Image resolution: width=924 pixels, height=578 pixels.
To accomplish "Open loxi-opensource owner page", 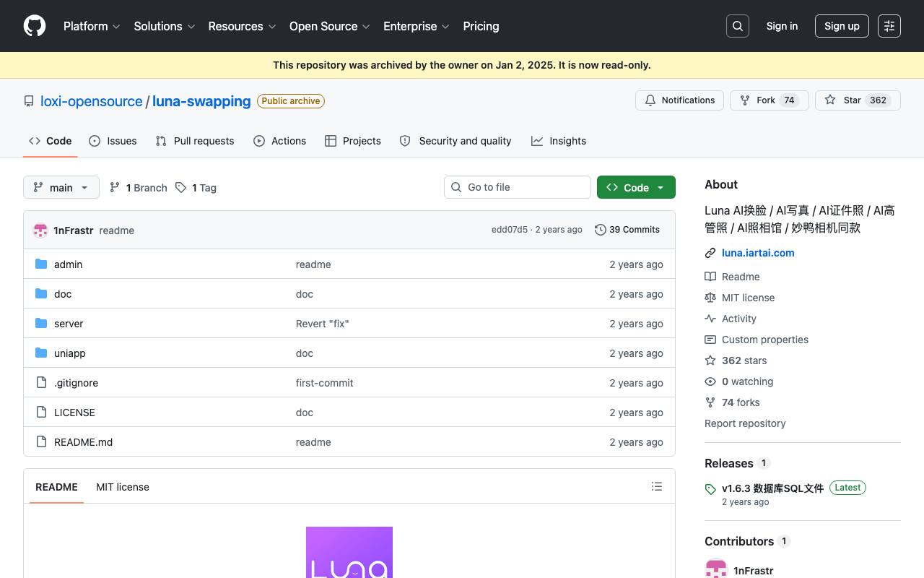I will tap(92, 101).
